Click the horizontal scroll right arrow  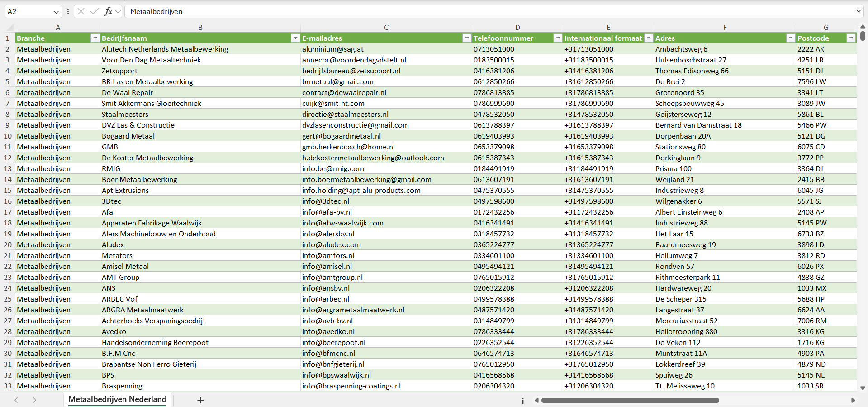(x=853, y=400)
